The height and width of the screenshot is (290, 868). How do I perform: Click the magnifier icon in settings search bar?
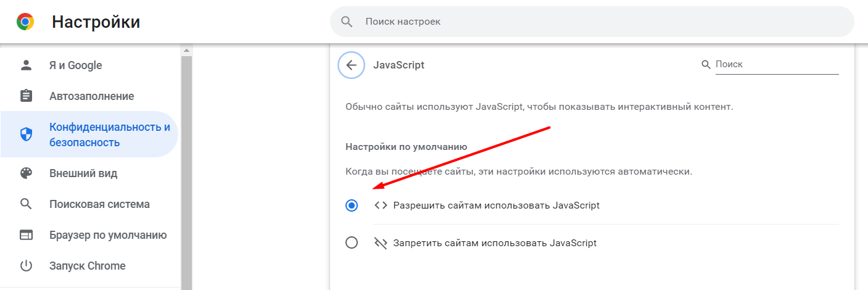click(347, 22)
